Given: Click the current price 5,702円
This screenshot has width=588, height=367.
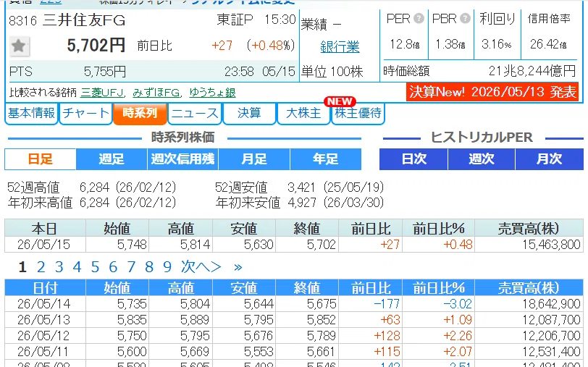Looking at the screenshot, I should pyautogui.click(x=96, y=46).
